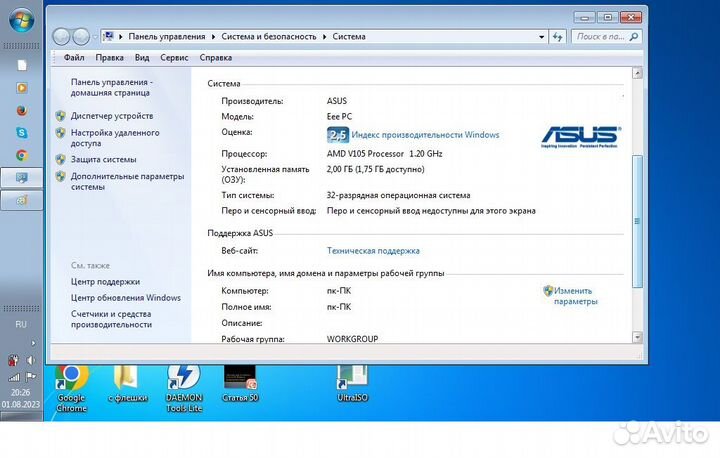720x458 pixels.
Task: Go back with the Back arrow button
Action: pyautogui.click(x=61, y=37)
